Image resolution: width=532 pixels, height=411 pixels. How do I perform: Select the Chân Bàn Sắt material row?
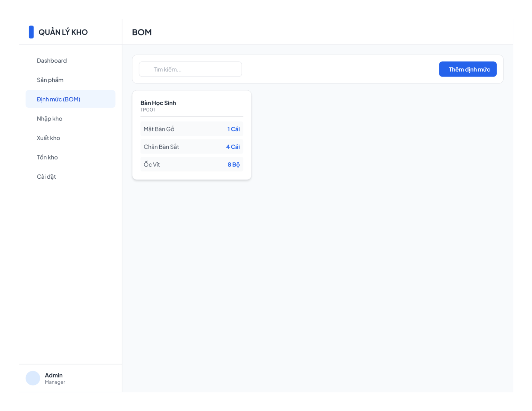tap(192, 146)
